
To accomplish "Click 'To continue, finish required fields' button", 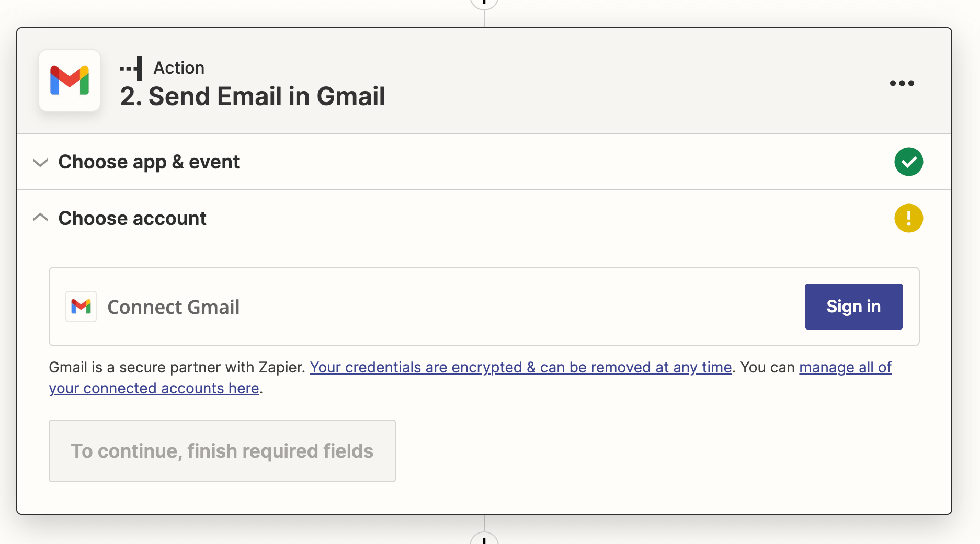I will point(222,451).
